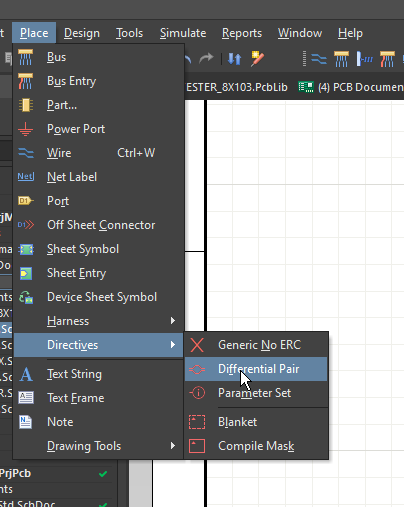
Task: Select Sheet Symbol from menu
Action: 99,249
